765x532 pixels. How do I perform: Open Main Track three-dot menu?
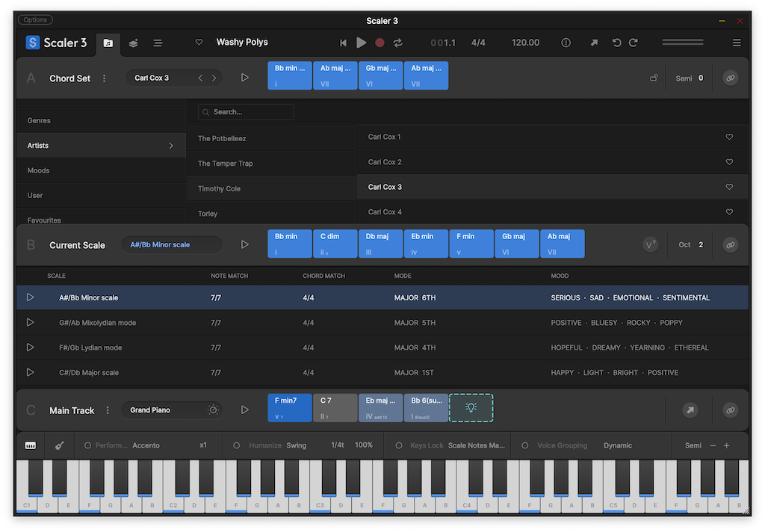coord(108,410)
